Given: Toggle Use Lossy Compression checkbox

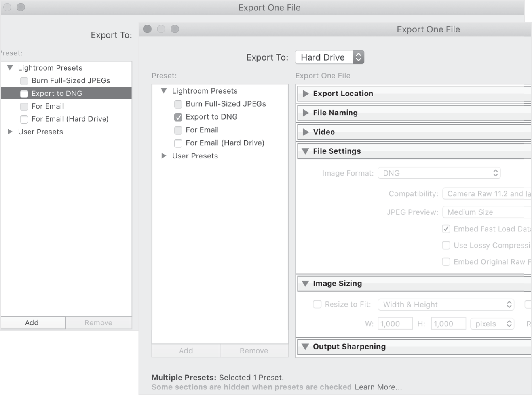Looking at the screenshot, I should point(446,245).
